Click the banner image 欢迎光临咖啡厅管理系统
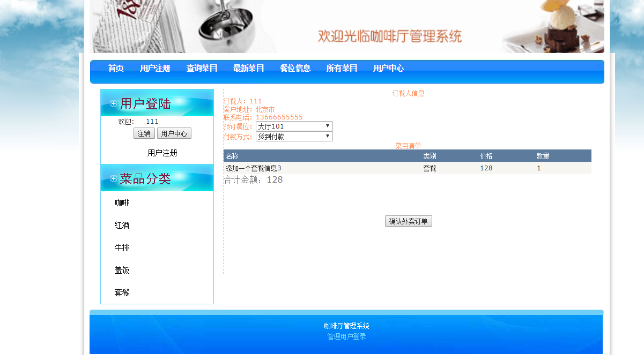This screenshot has height=360, width=644. 347,26
